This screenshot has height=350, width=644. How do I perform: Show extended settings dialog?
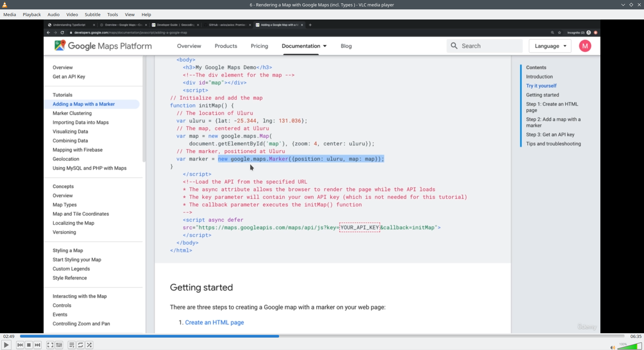click(x=59, y=345)
